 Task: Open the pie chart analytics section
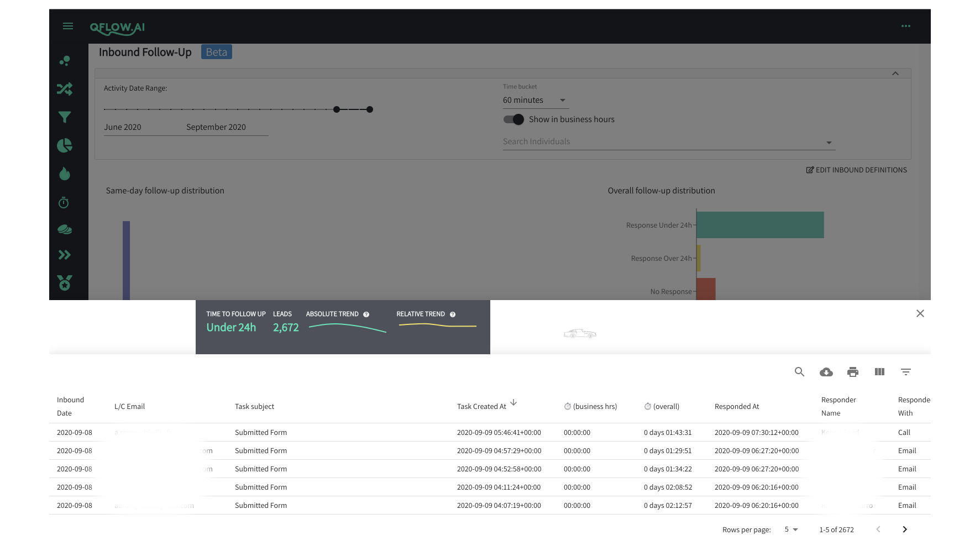(65, 145)
